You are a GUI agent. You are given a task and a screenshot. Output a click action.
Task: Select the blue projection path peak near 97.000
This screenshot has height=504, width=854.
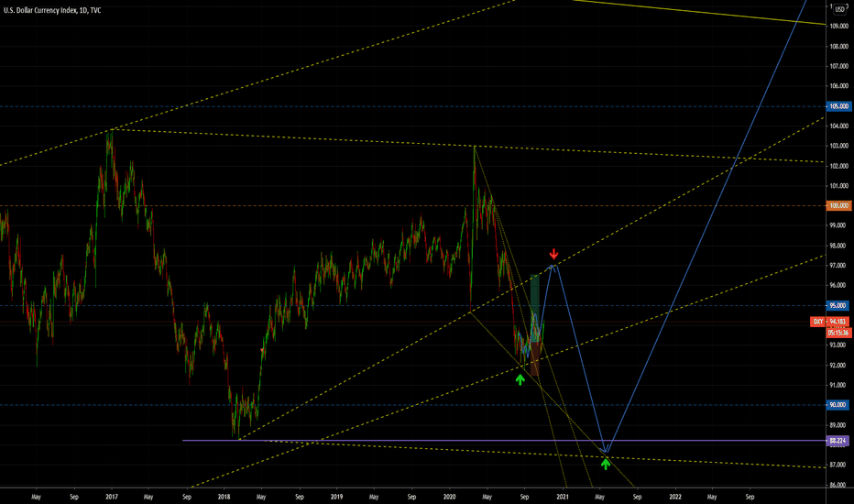[553, 266]
